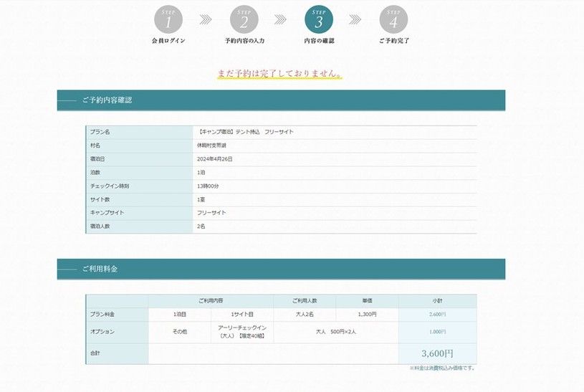The width and height of the screenshot is (584, 392).
Task: Click the ご利用人数 column header
Action: click(305, 301)
